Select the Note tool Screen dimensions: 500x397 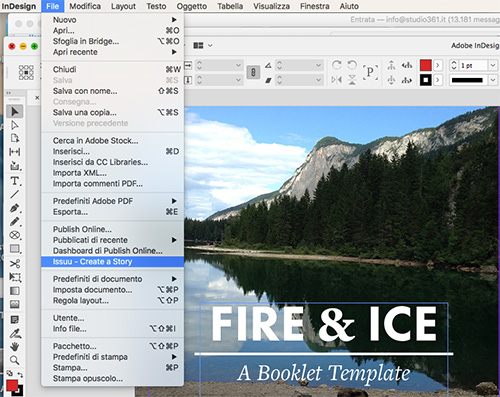15,320
